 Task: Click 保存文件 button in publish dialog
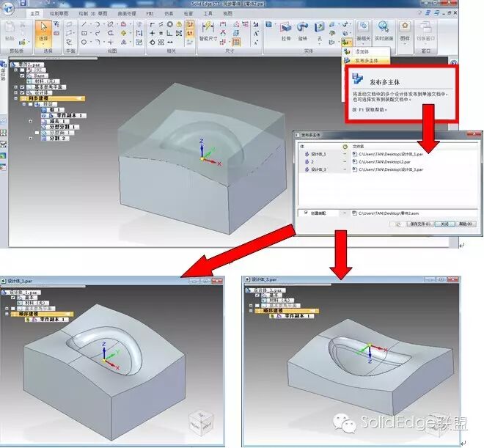[x=420, y=224]
